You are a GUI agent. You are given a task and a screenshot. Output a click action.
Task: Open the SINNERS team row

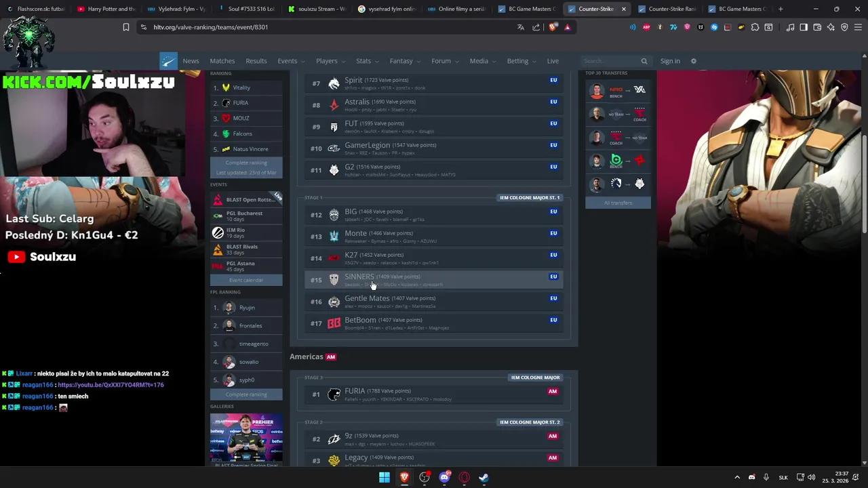click(x=434, y=280)
